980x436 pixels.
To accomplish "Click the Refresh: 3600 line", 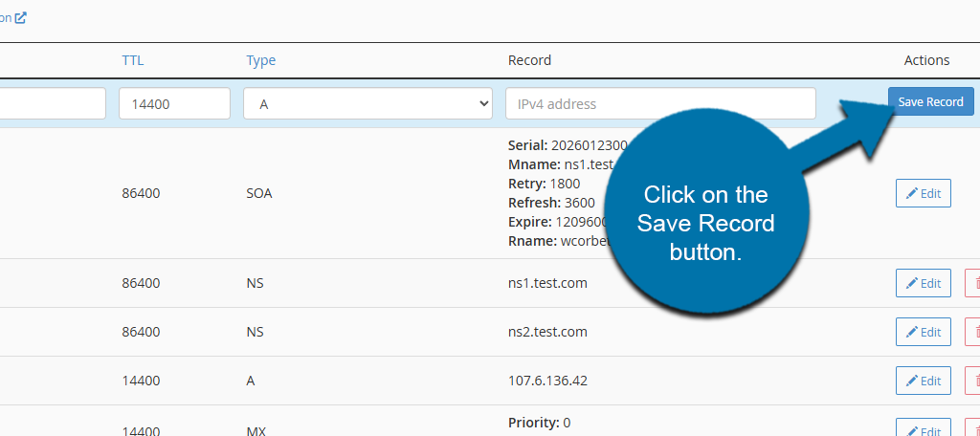I will pos(551,203).
